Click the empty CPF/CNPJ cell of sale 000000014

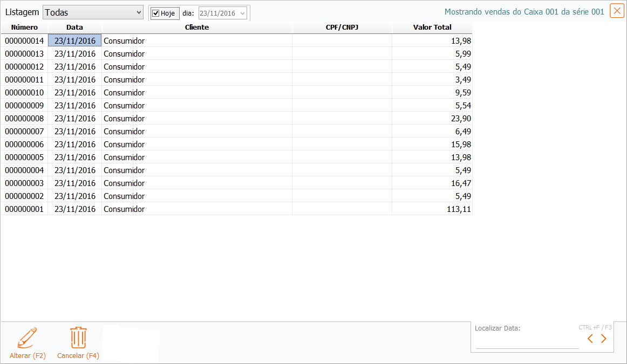[x=342, y=41]
